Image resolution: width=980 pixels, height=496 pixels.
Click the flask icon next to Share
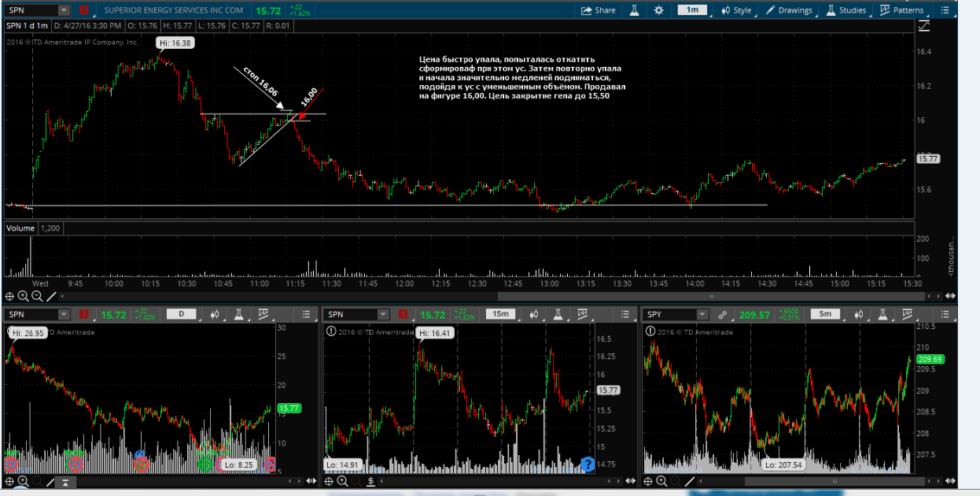point(633,10)
